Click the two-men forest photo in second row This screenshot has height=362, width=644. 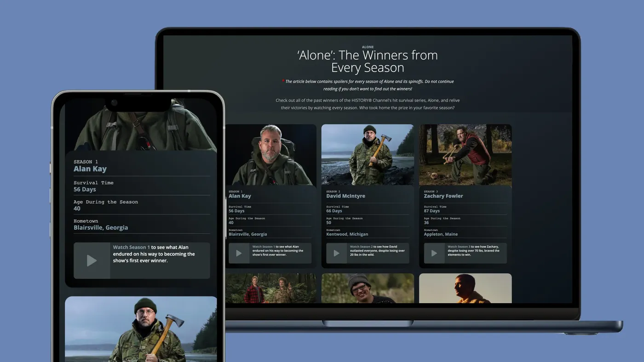[271, 288]
